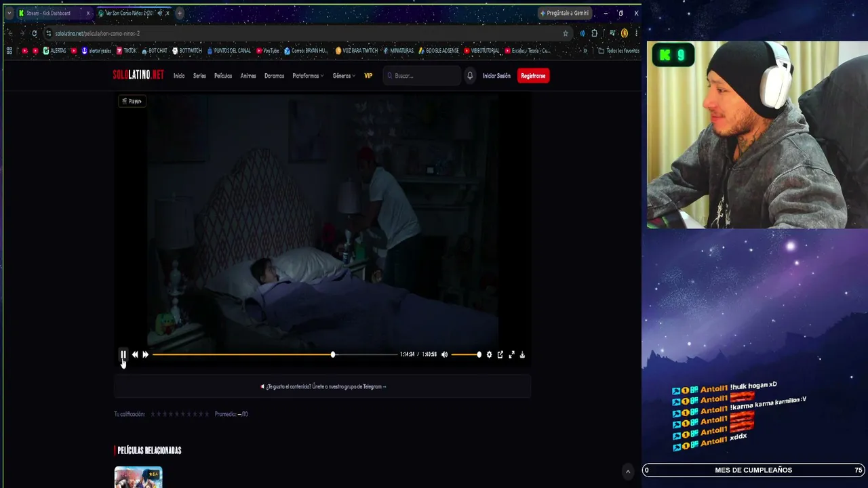The image size is (868, 488).
Task: Seek on the video progress bar
Action: [x=275, y=354]
